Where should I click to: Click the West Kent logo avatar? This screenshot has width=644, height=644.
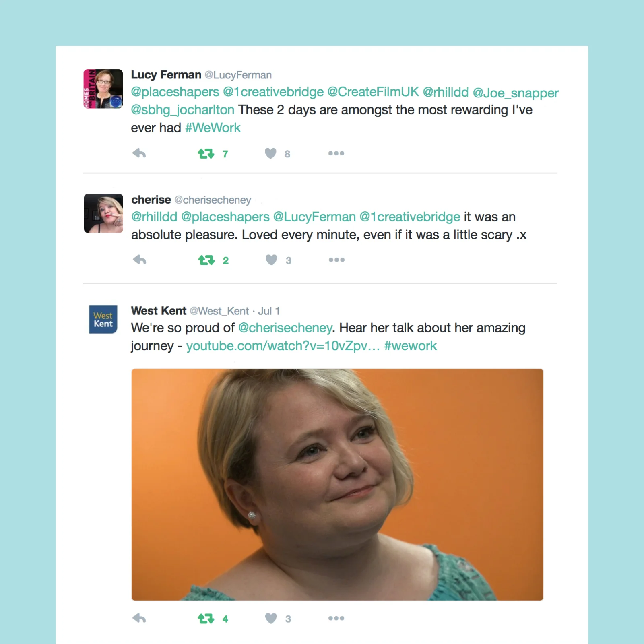pyautogui.click(x=103, y=320)
